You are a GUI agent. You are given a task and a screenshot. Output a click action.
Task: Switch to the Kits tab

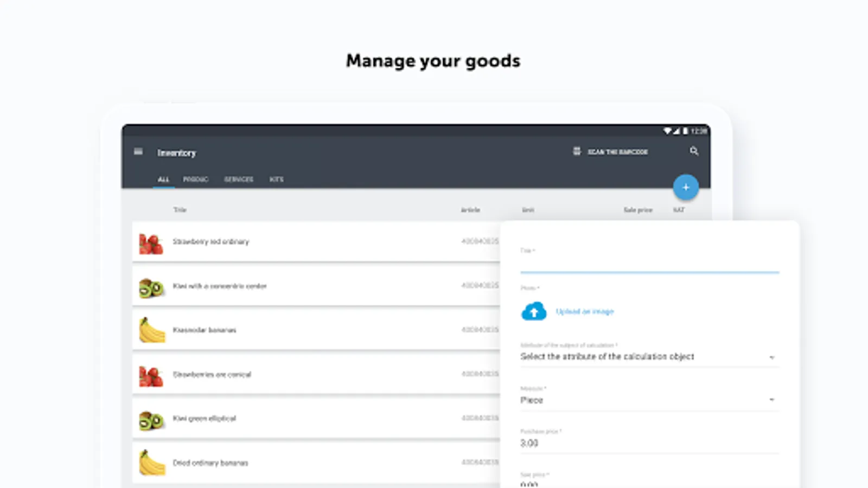point(277,179)
